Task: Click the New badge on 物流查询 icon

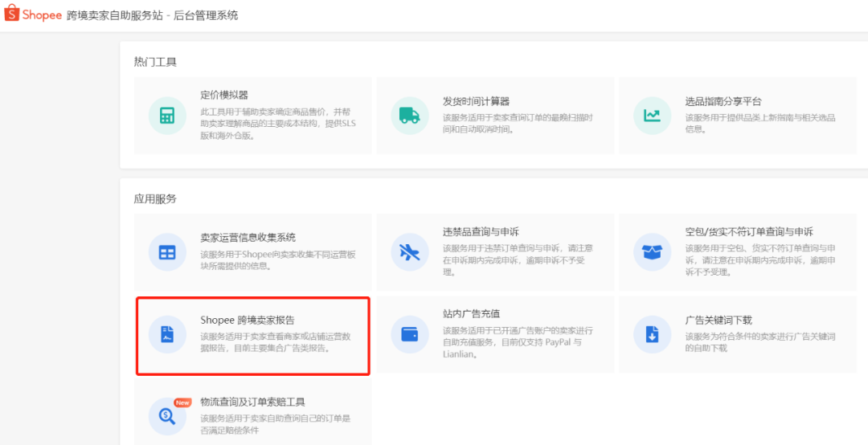Action: (x=182, y=402)
